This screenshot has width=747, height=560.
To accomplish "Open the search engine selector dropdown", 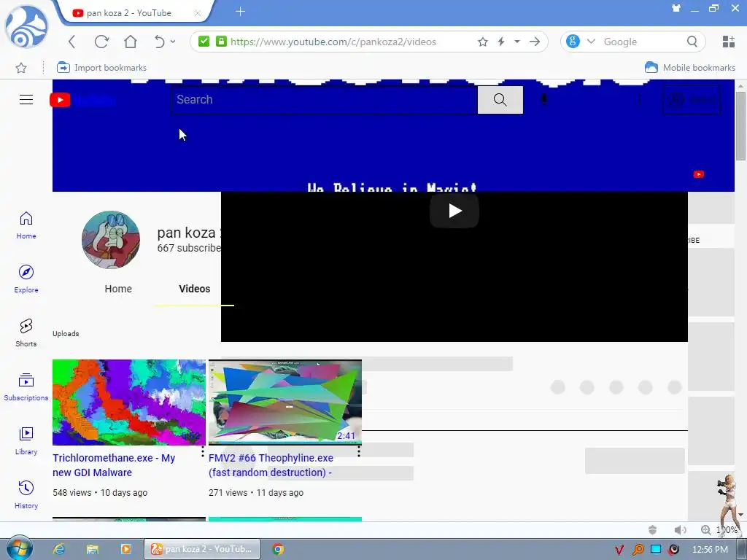I will (x=591, y=42).
